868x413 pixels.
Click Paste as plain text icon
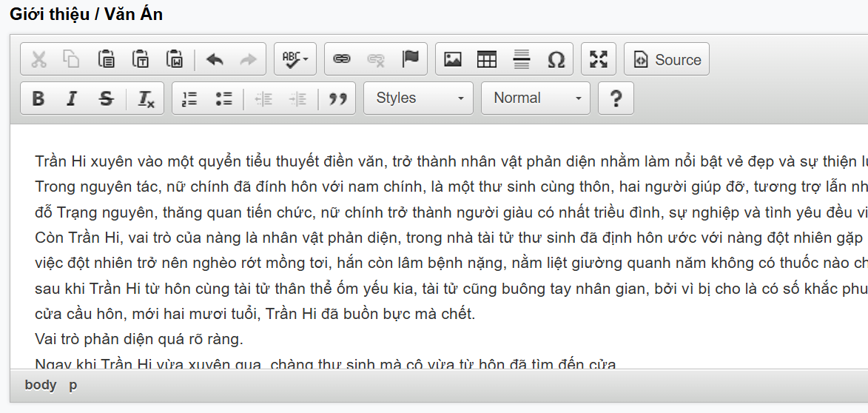click(141, 59)
